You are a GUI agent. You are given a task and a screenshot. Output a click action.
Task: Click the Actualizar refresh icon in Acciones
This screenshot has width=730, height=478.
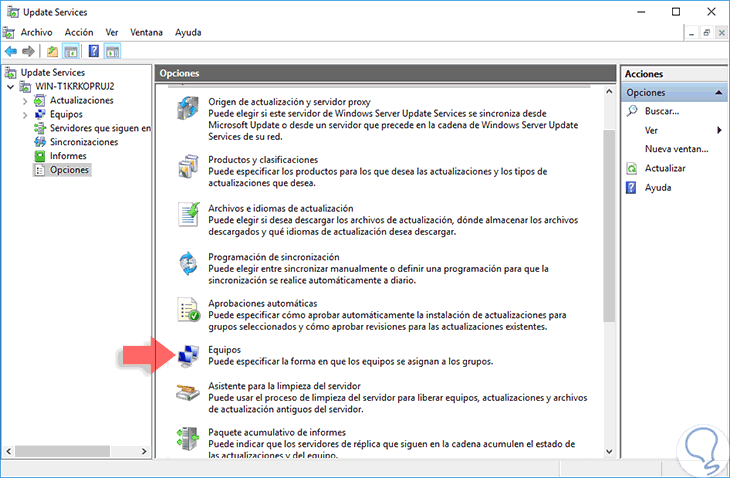click(631, 168)
